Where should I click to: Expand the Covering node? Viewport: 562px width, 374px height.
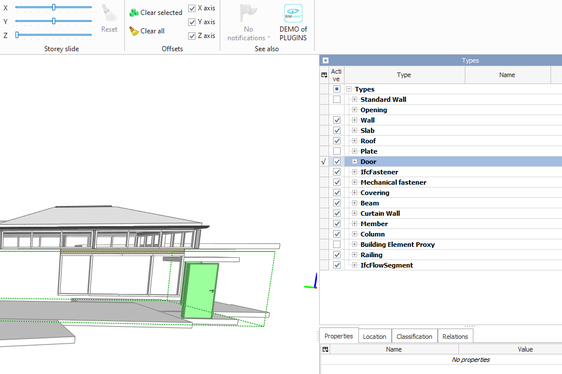pyautogui.click(x=354, y=193)
